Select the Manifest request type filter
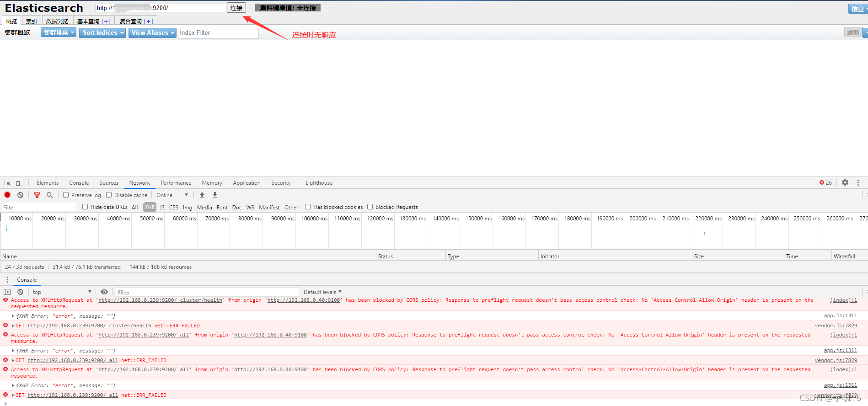The width and height of the screenshot is (868, 406). [269, 207]
